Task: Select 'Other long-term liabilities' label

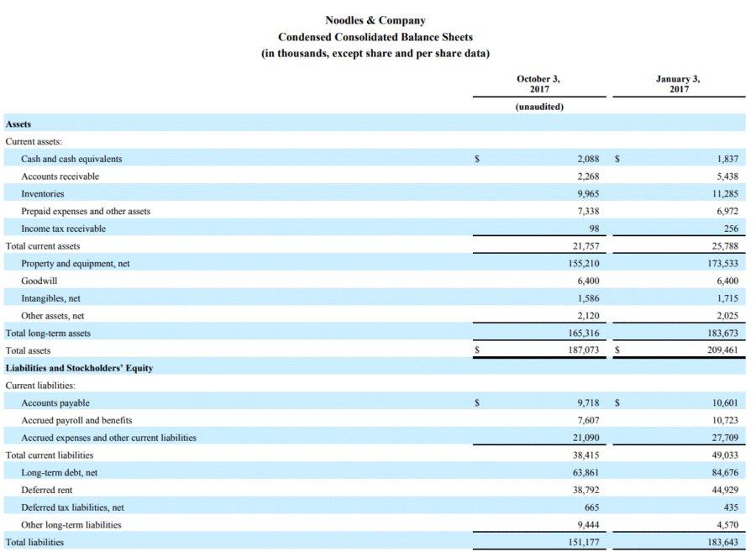Action: click(71, 525)
